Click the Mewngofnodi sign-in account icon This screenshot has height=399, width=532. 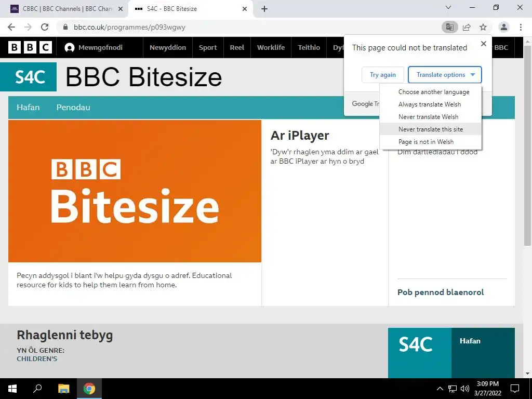pyautogui.click(x=70, y=47)
